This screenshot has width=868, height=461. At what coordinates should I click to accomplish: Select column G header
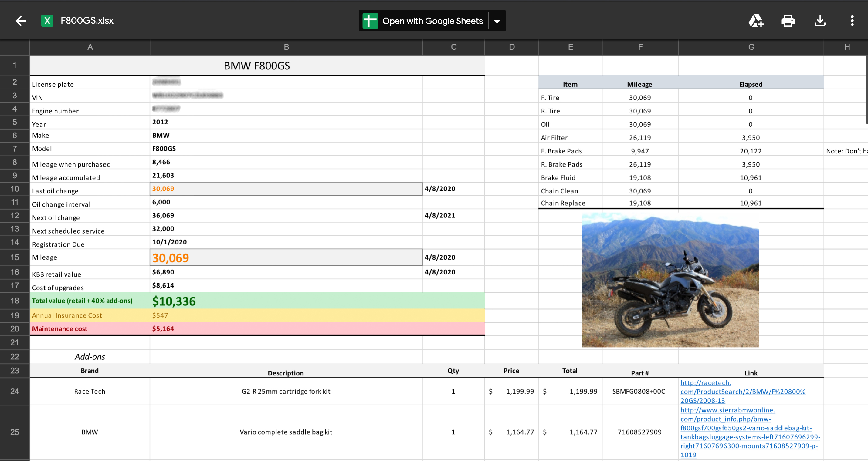[x=751, y=47]
